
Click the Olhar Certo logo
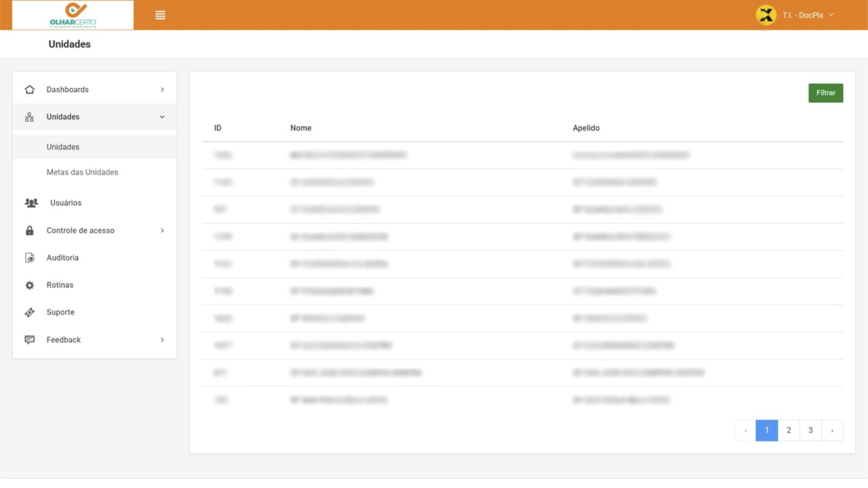tap(73, 15)
